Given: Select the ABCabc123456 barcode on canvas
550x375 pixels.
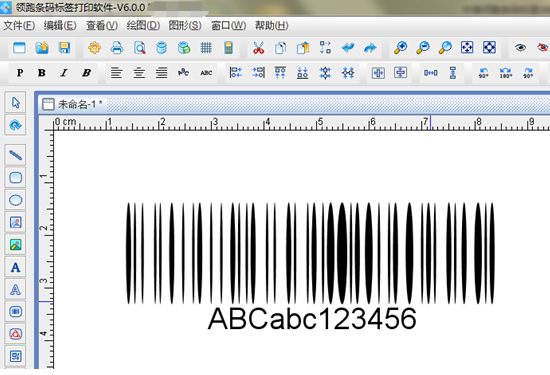Looking at the screenshot, I should tap(310, 267).
